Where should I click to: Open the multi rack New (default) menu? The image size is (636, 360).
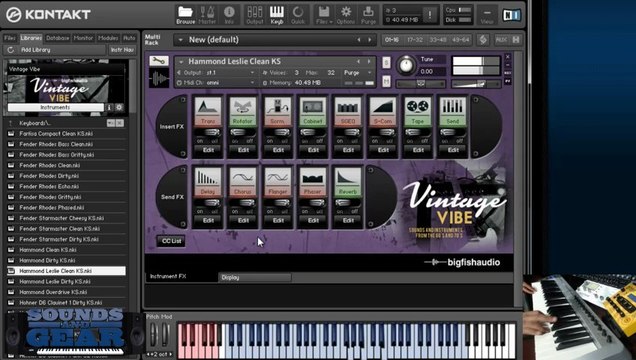[180, 40]
